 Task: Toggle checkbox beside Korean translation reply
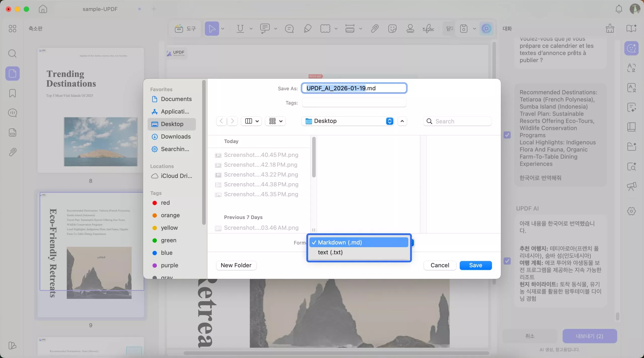507,261
